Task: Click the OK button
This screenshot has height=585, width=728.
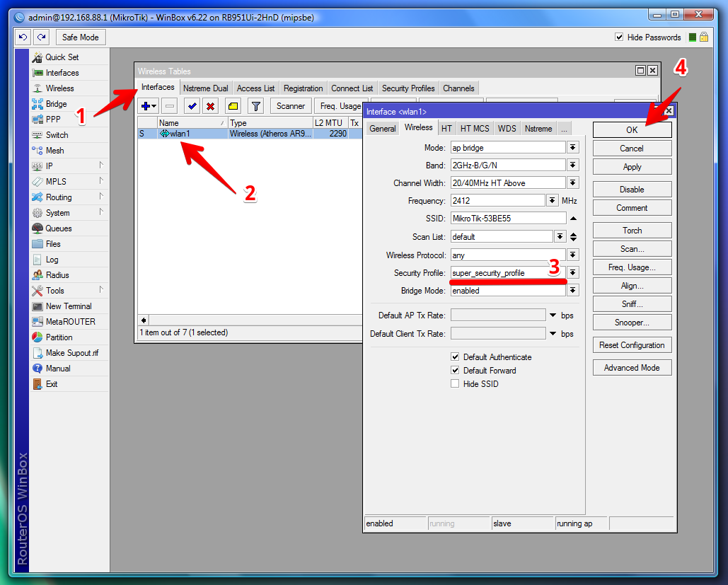Action: pos(632,130)
